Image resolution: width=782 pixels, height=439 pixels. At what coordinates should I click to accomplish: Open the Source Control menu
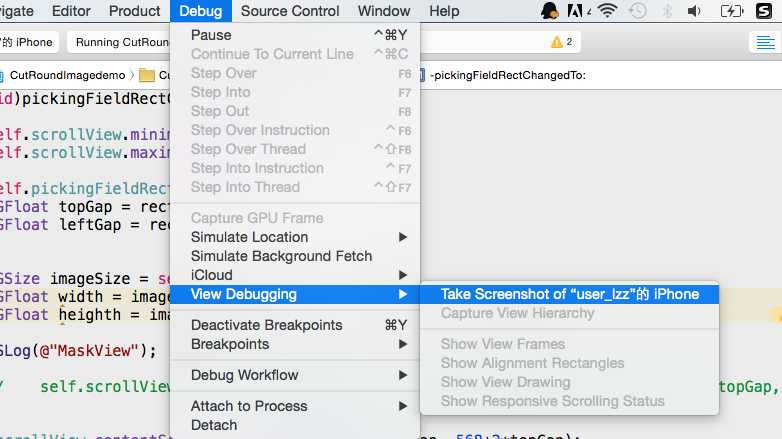[290, 11]
